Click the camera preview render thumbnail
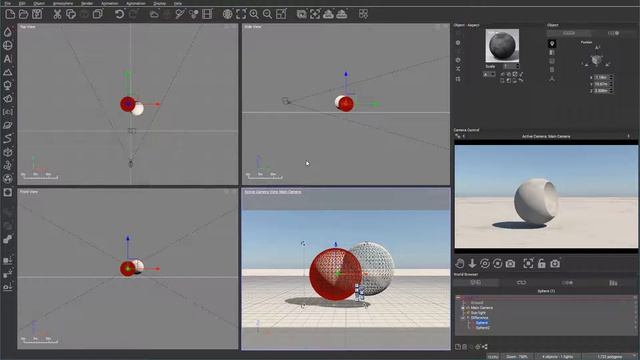The width and height of the screenshot is (640, 360). click(x=546, y=196)
